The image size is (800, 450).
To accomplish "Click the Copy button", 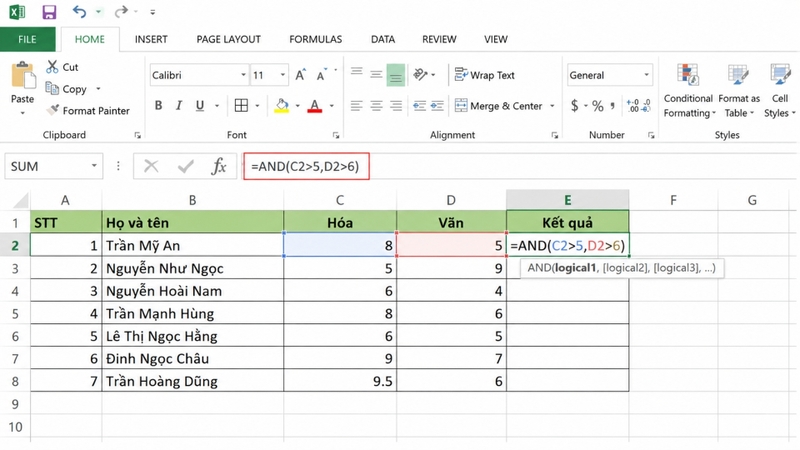I will point(66,89).
